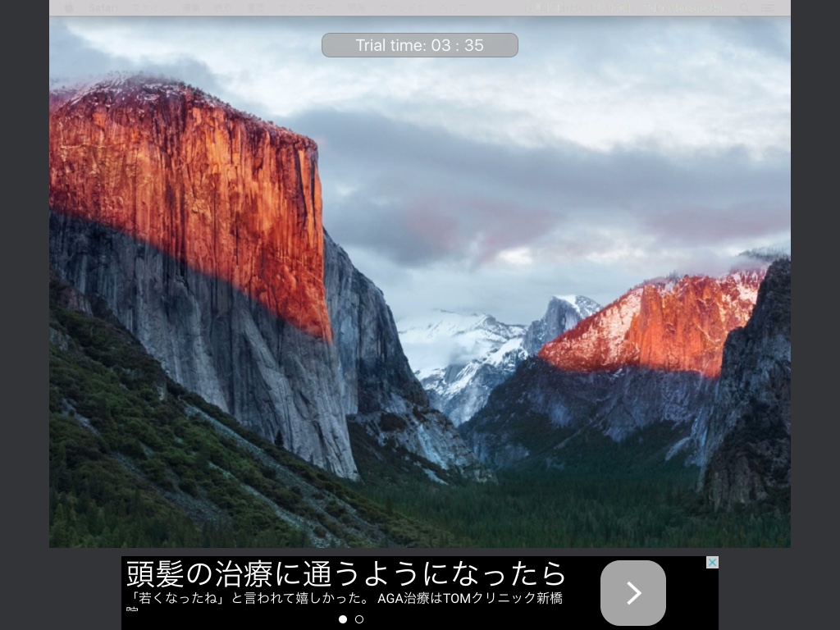
Task: Open the Apple menu in the menu bar
Action: tap(69, 7)
